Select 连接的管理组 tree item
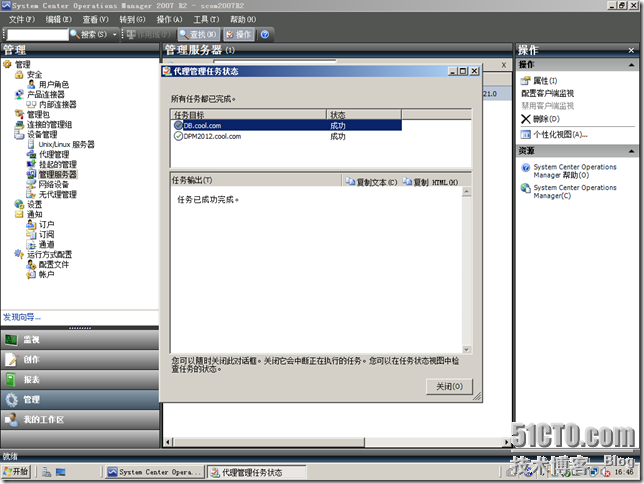Screen dimensions: 644x484 pyautogui.click(x=49, y=124)
